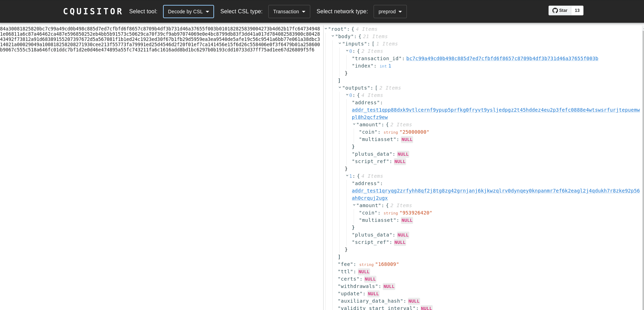Collapse the root node chevron
644x310 pixels.
(x=326, y=29)
